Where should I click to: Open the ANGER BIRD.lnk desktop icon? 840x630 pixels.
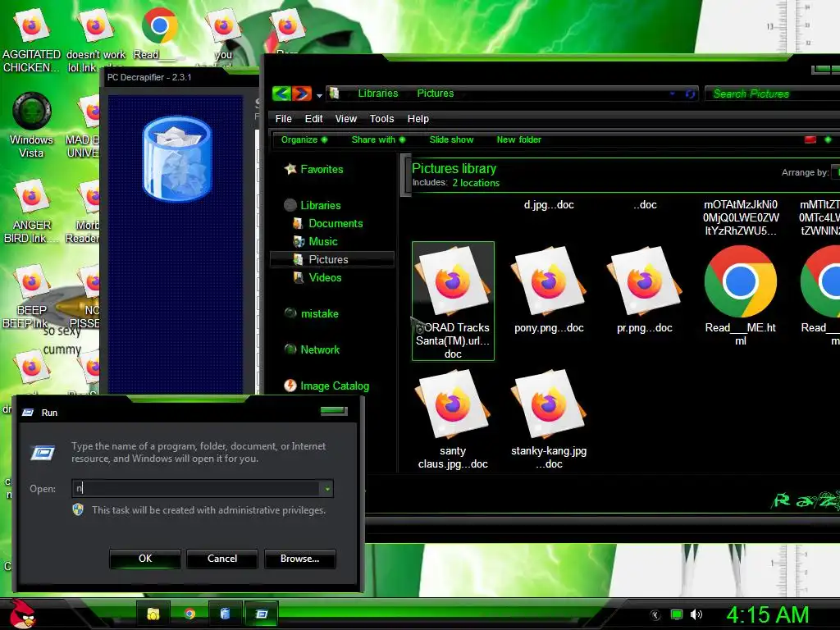click(x=31, y=211)
